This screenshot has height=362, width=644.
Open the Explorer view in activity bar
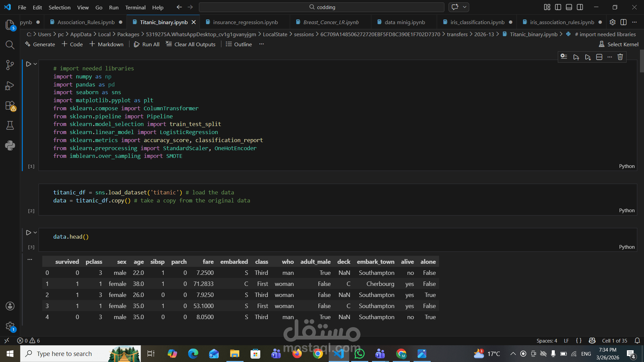(10, 25)
